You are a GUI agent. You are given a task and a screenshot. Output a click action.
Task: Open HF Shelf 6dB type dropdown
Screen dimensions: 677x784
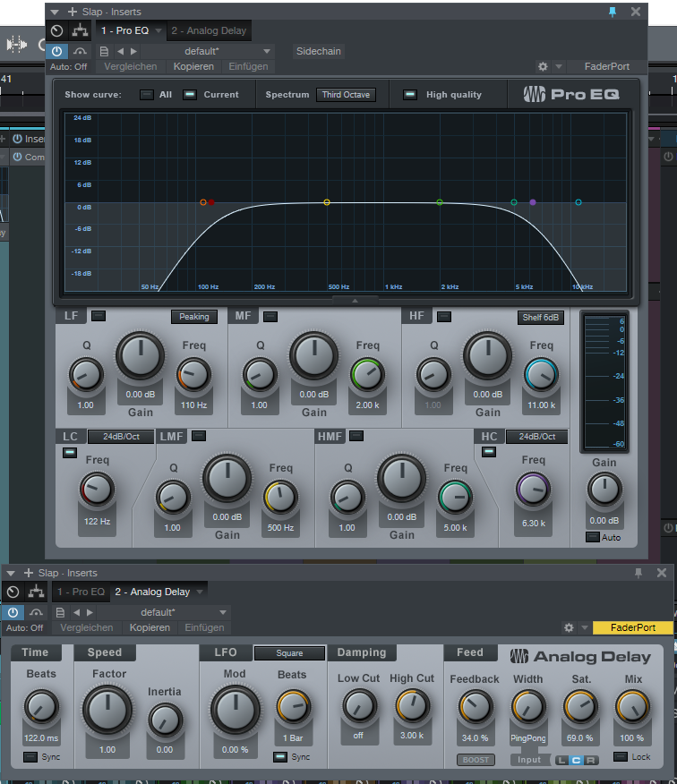[x=540, y=318]
